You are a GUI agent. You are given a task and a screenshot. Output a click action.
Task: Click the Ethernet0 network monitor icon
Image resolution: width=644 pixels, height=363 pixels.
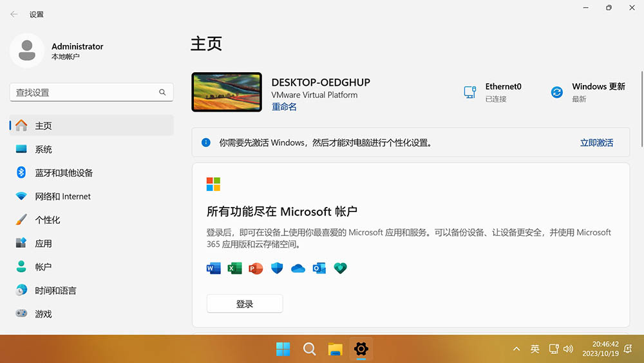pyautogui.click(x=470, y=92)
